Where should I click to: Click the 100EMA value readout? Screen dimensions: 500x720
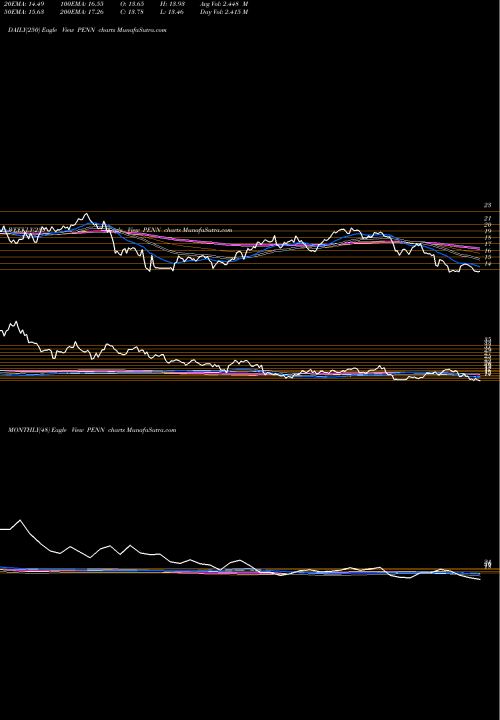tap(80, 4)
